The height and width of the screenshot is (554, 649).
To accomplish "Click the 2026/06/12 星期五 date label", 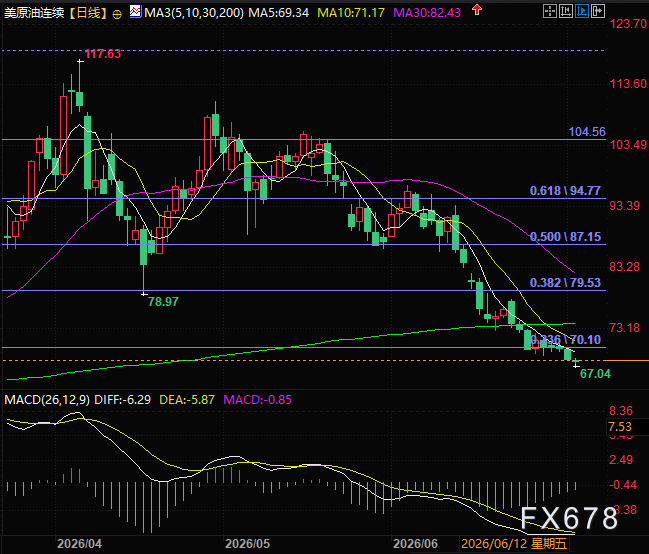I will pyautogui.click(x=514, y=544).
